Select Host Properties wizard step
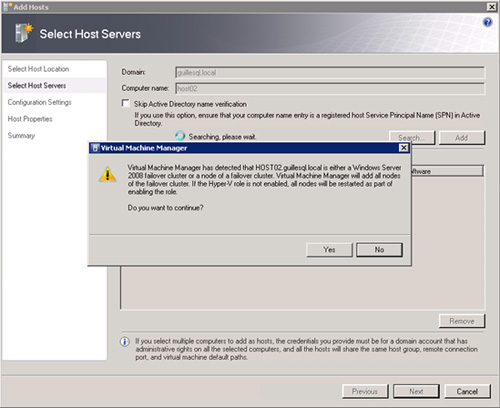Image resolution: width=500 pixels, height=408 pixels. [x=30, y=119]
